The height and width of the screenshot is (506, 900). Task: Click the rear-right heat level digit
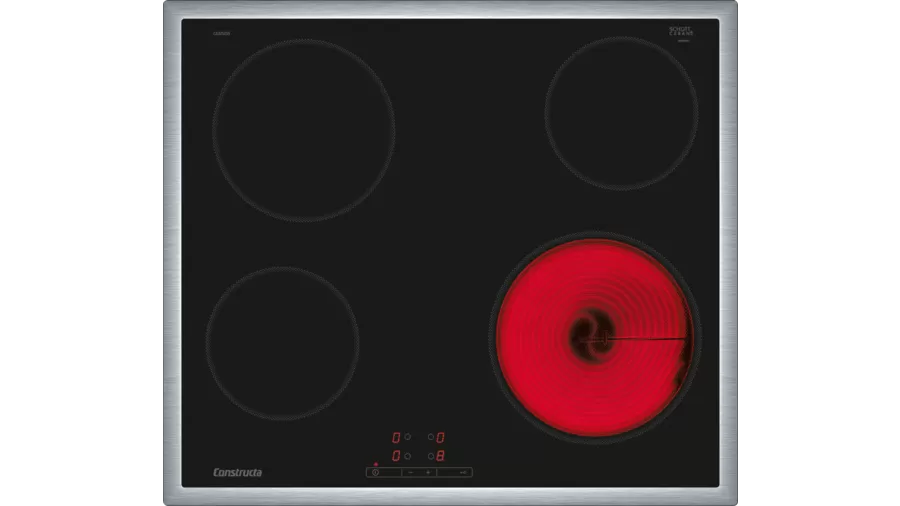coord(441,437)
